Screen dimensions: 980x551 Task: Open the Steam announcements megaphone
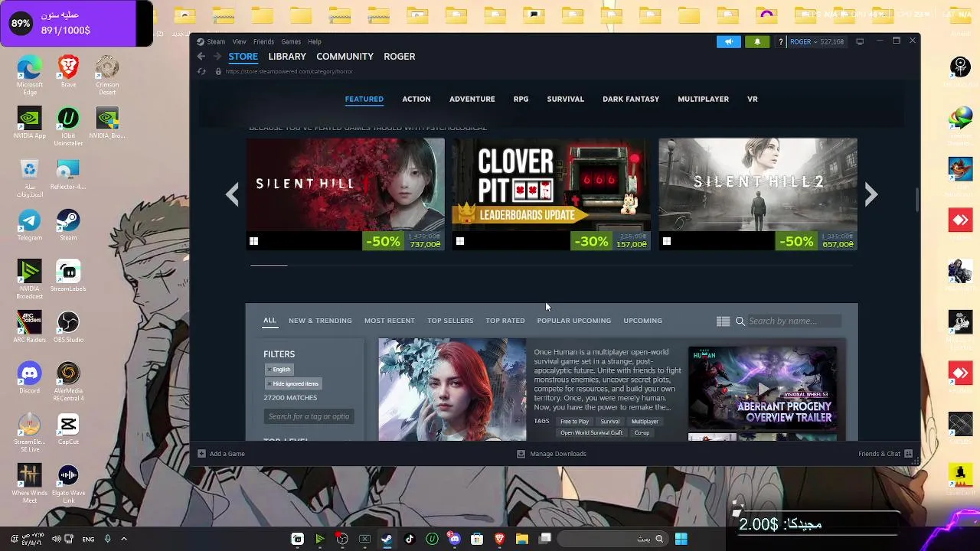pyautogui.click(x=729, y=41)
